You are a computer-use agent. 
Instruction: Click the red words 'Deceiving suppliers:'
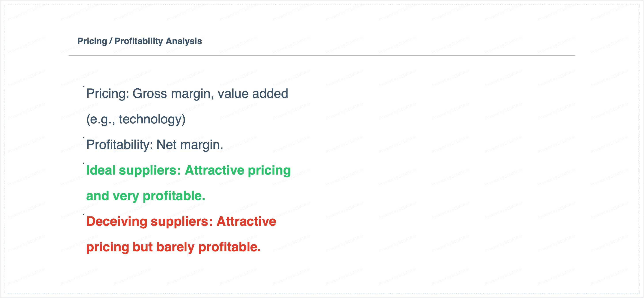click(x=149, y=222)
